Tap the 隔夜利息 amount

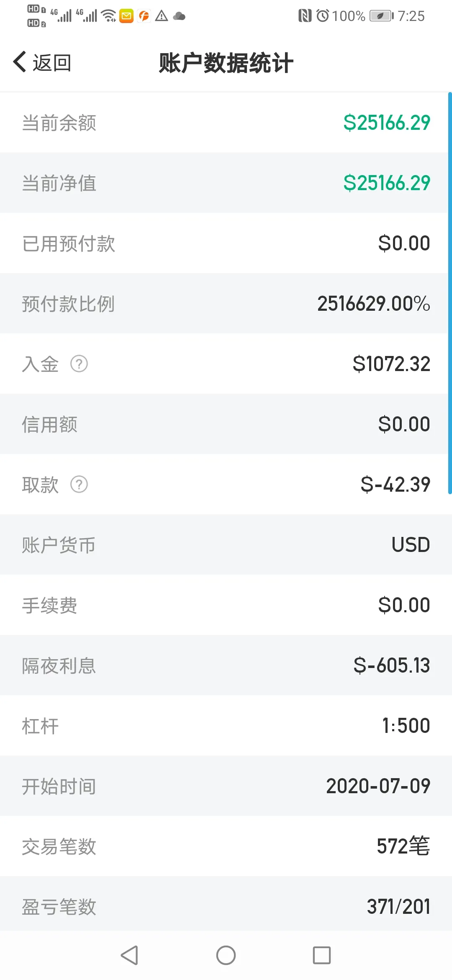click(392, 665)
